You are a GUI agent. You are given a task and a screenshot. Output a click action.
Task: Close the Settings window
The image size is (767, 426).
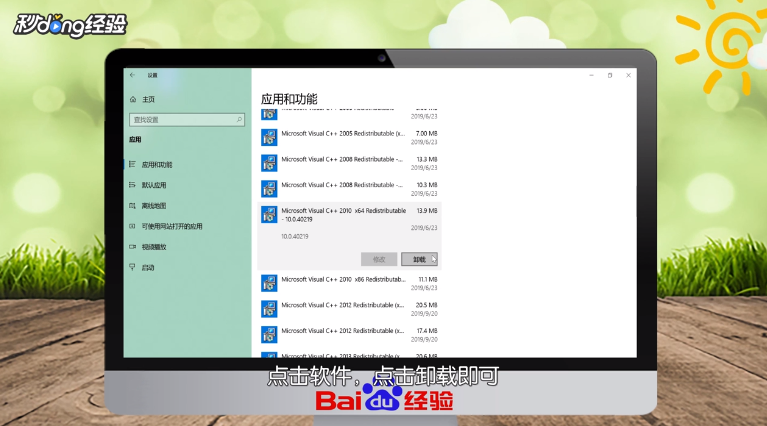click(629, 75)
